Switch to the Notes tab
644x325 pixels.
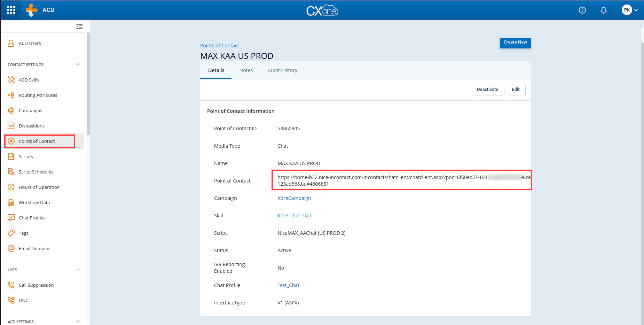click(246, 70)
